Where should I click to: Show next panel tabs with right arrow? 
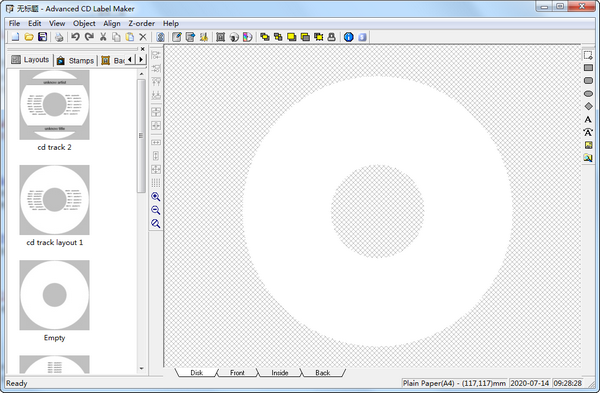(141, 59)
